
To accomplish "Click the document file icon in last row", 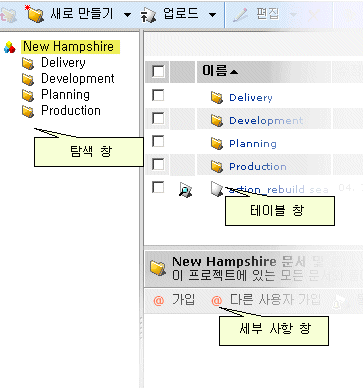I will [x=217, y=189].
